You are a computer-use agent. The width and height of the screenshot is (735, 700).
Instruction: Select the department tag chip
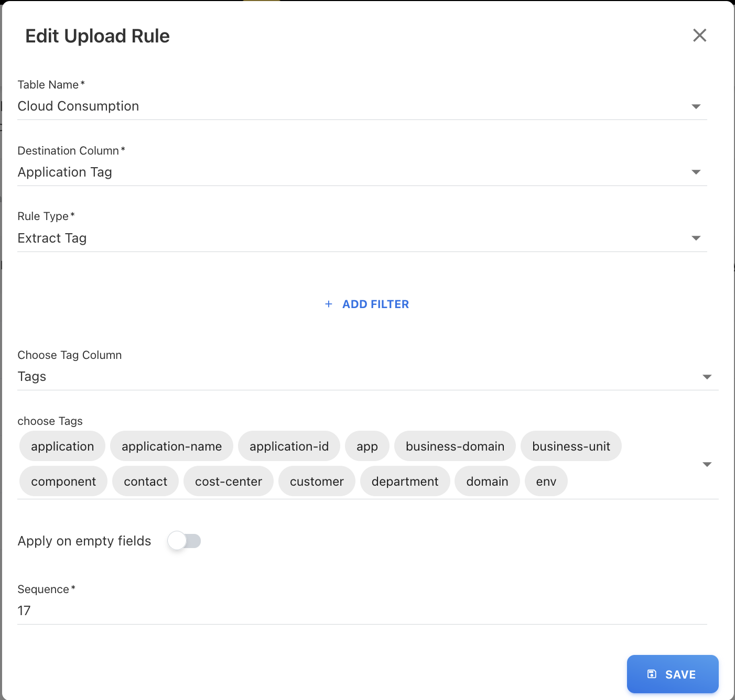pos(405,482)
